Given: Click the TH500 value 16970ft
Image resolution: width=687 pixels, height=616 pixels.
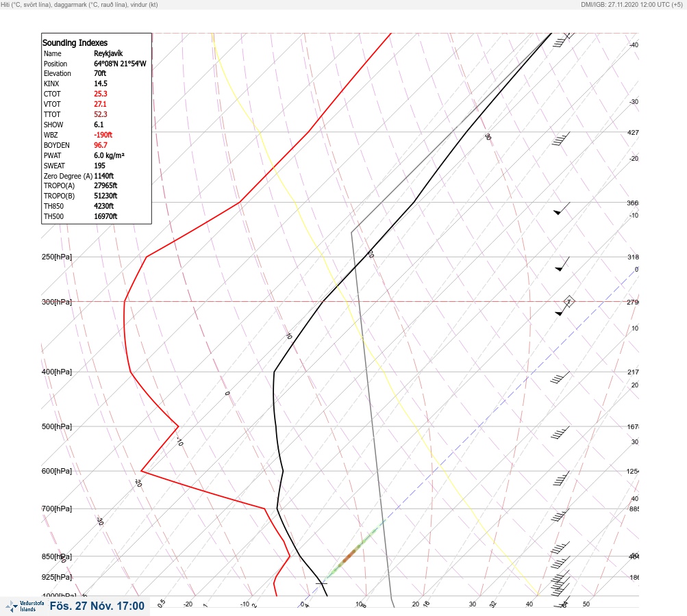Looking at the screenshot, I should 105,216.
